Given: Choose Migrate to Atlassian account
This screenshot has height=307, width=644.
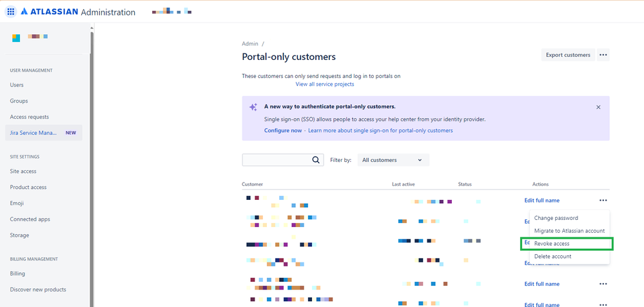Looking at the screenshot, I should pos(569,231).
